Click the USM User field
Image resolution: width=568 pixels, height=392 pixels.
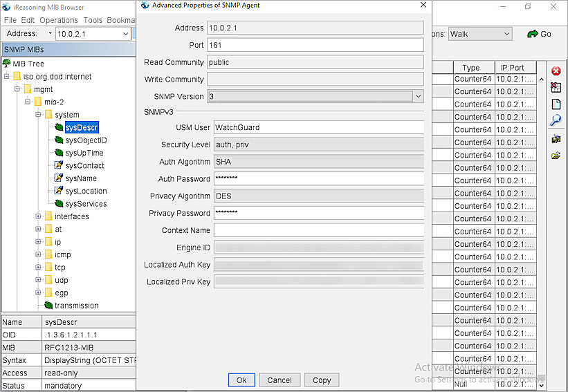(x=319, y=127)
